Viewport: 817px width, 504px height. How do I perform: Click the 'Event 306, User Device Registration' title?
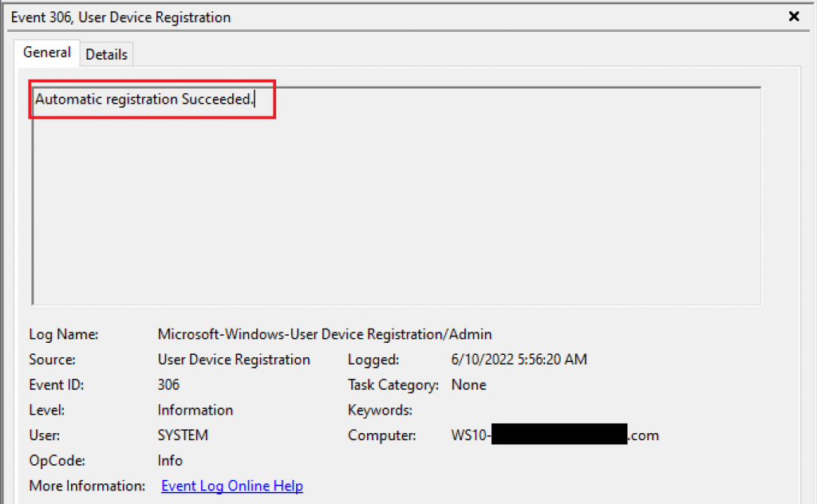coord(121,18)
